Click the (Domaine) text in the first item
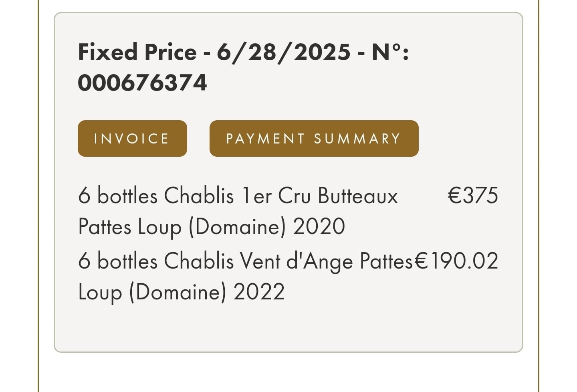 237,227
